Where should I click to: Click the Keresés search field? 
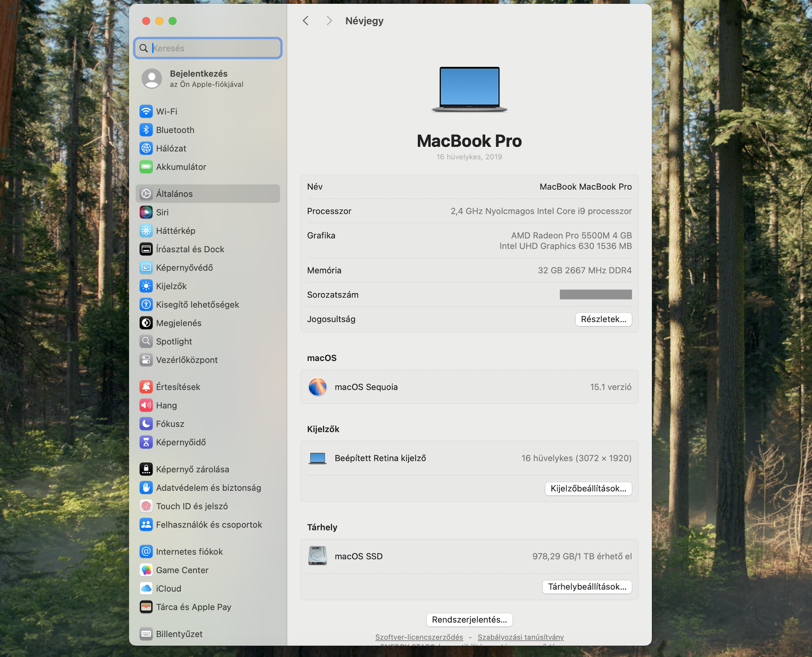(x=208, y=48)
